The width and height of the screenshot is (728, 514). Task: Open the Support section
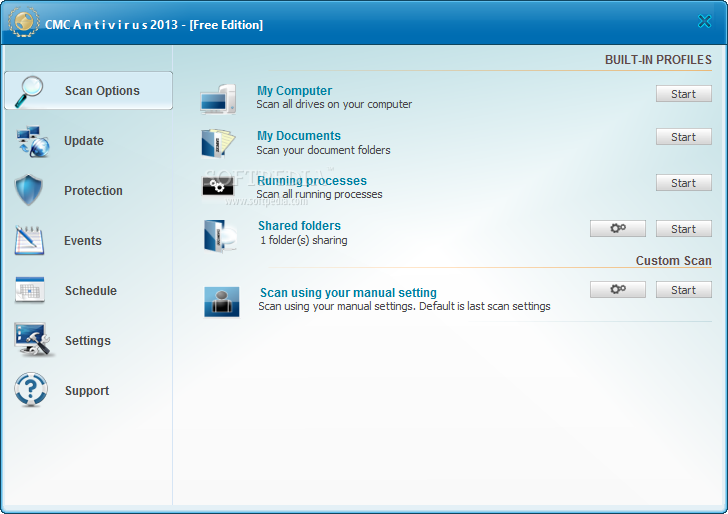click(x=87, y=390)
